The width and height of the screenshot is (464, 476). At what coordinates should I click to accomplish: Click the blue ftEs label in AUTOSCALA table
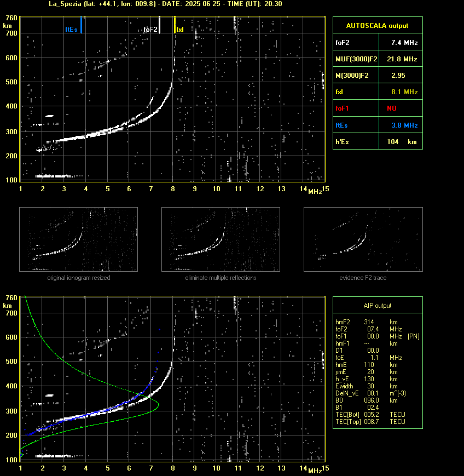(341, 125)
